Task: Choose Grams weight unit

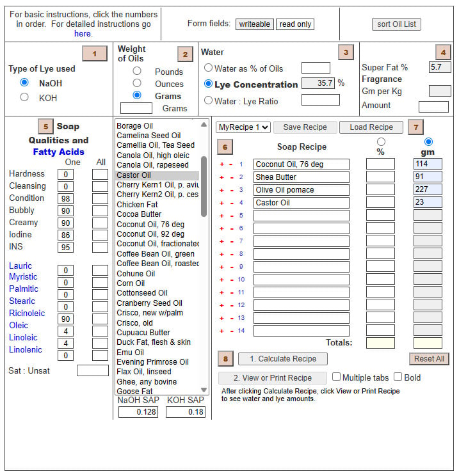Action: point(137,95)
